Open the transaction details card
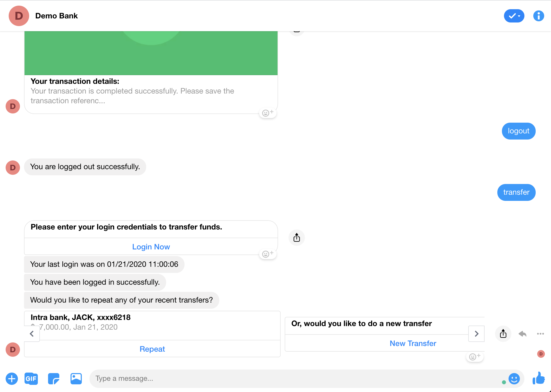This screenshot has height=392, width=551. pos(151,72)
